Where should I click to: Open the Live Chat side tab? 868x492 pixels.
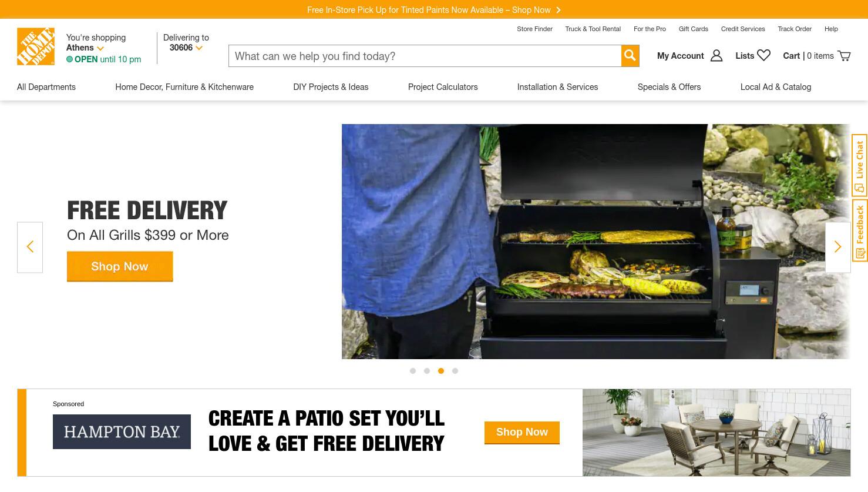(x=860, y=166)
